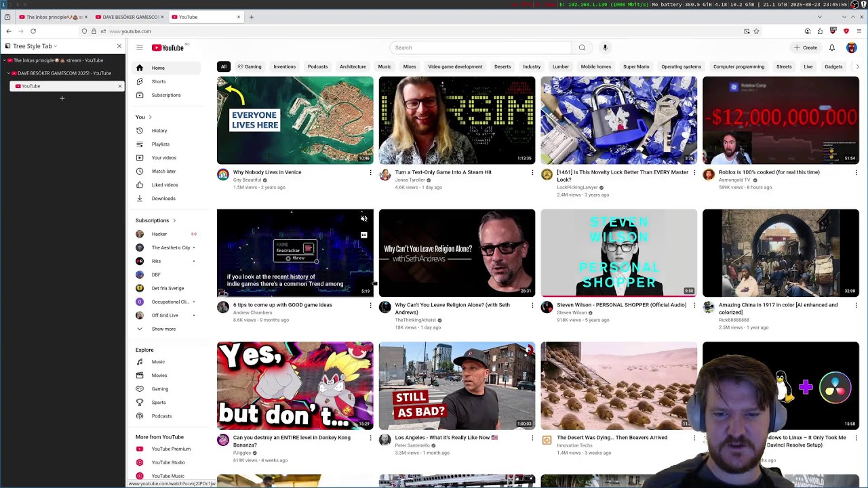Click the Create button
Screen dimensions: 868x488
point(806,47)
